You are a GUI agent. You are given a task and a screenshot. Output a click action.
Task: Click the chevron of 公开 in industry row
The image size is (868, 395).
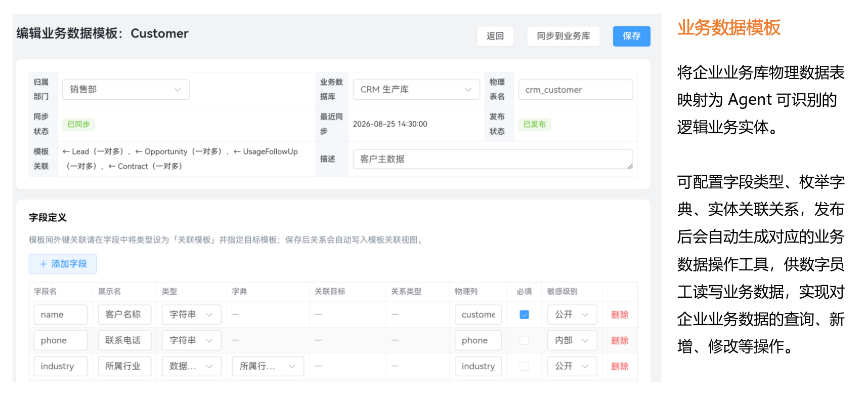point(585,366)
